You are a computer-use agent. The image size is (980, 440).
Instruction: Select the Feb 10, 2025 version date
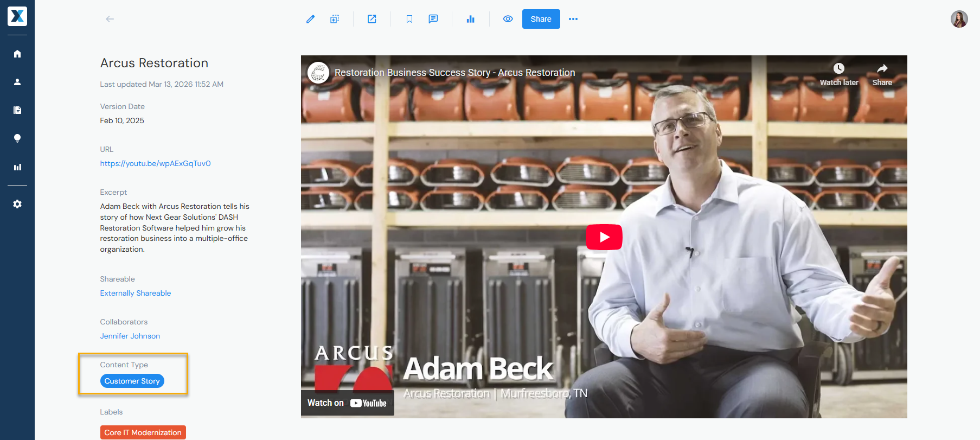coord(122,120)
